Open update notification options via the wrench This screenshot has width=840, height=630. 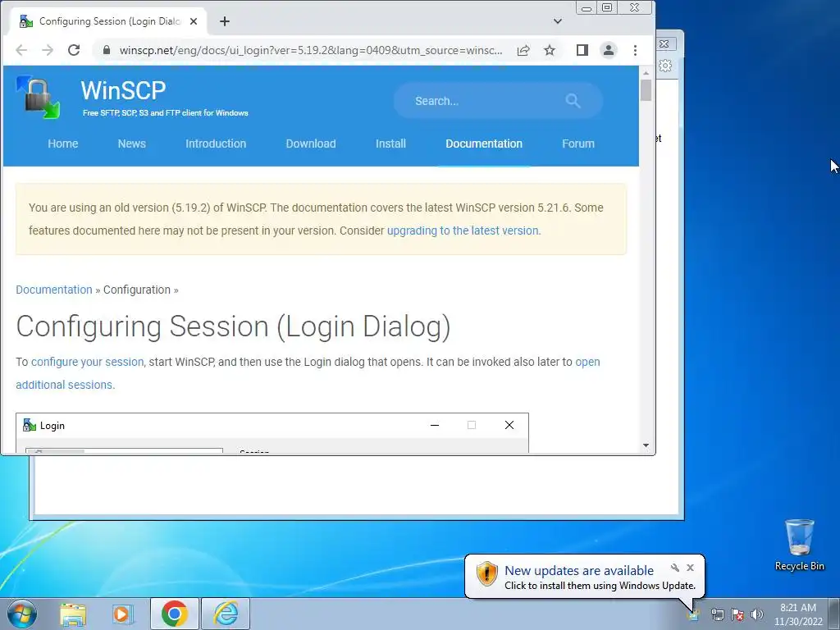(x=675, y=568)
